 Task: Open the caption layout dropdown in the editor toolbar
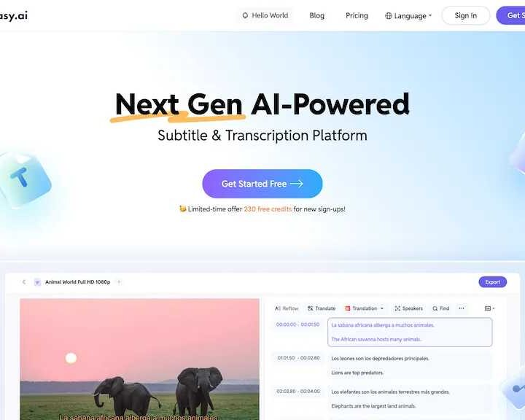tap(489, 308)
